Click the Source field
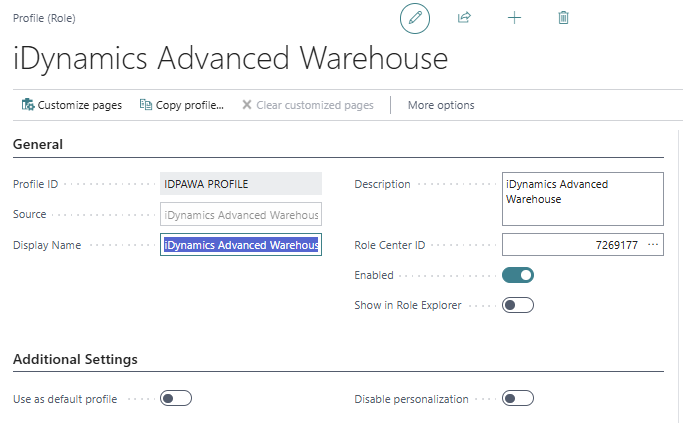The height and width of the screenshot is (423, 683). click(x=241, y=214)
